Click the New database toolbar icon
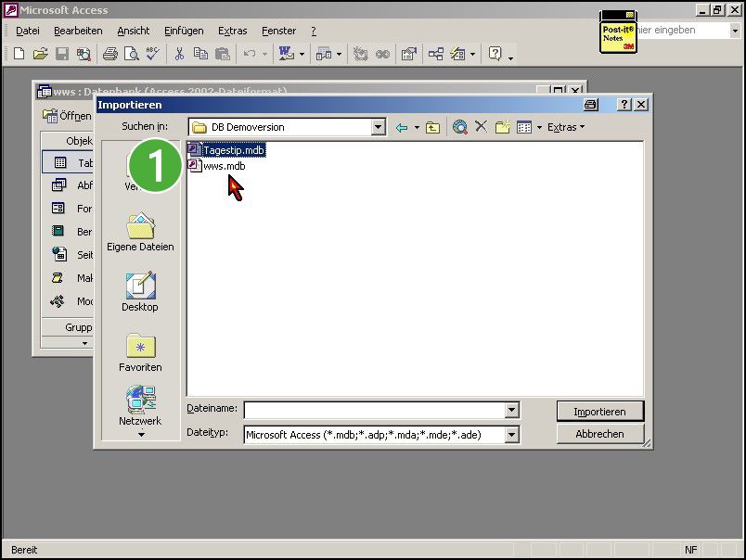The image size is (746, 560). click(x=19, y=54)
